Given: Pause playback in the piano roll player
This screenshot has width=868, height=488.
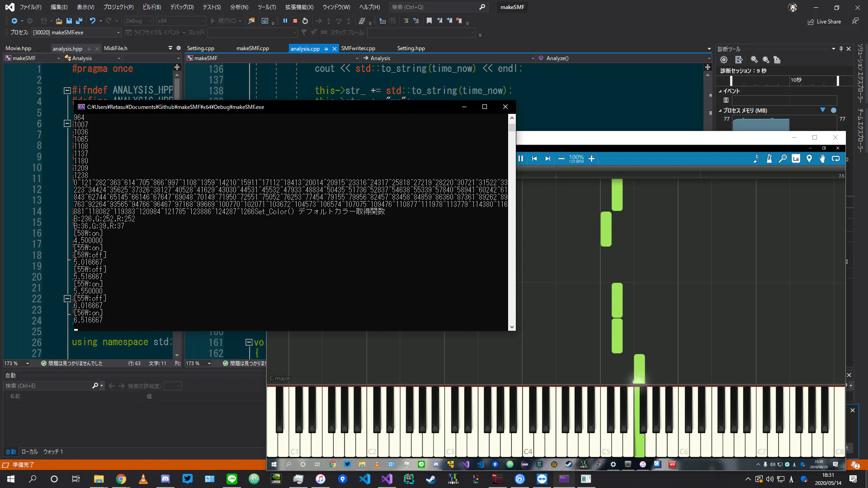Looking at the screenshot, I should point(520,159).
